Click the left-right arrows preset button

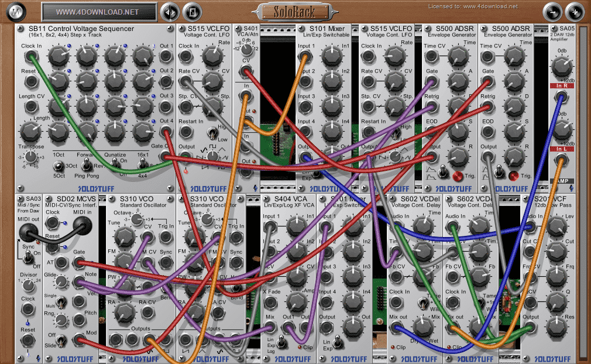(170, 12)
